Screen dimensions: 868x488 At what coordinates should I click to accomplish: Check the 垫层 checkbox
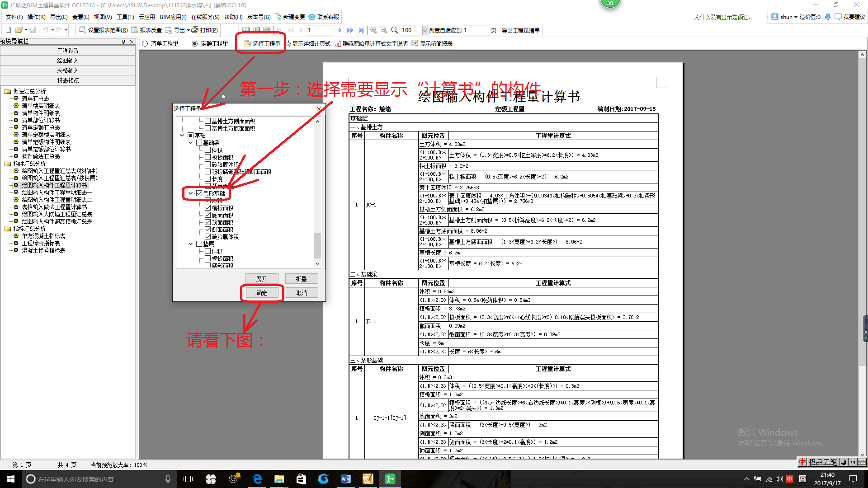(199, 244)
